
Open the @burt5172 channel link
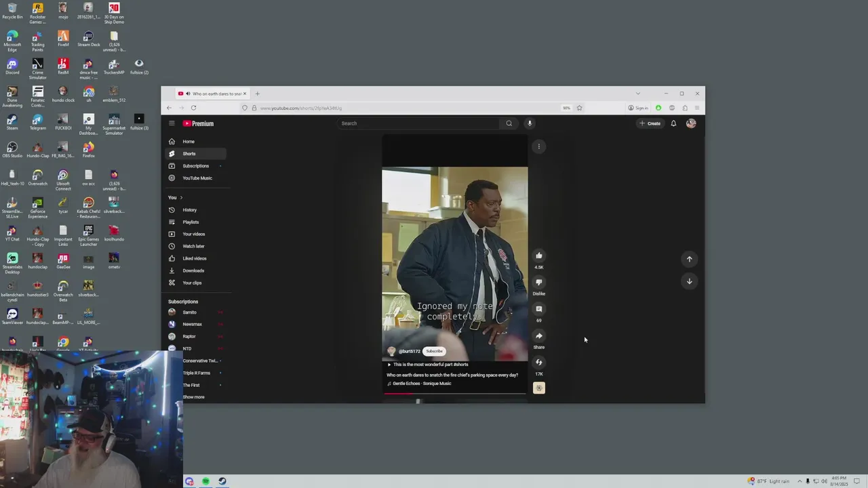[409, 351]
